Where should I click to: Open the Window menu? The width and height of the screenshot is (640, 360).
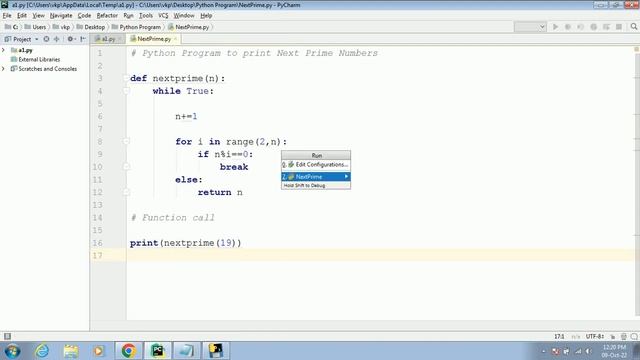pos(184,16)
